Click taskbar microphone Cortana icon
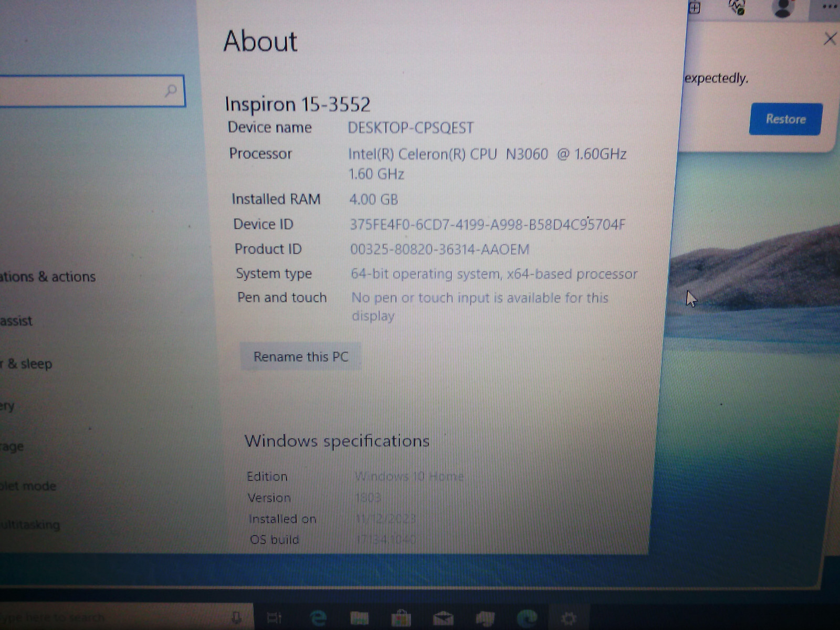 [236, 618]
